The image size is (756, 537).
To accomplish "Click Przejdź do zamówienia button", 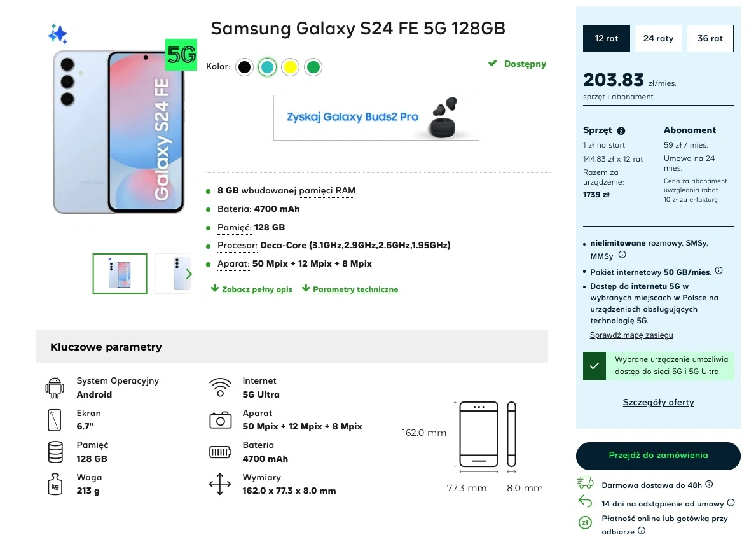I will point(658,456).
